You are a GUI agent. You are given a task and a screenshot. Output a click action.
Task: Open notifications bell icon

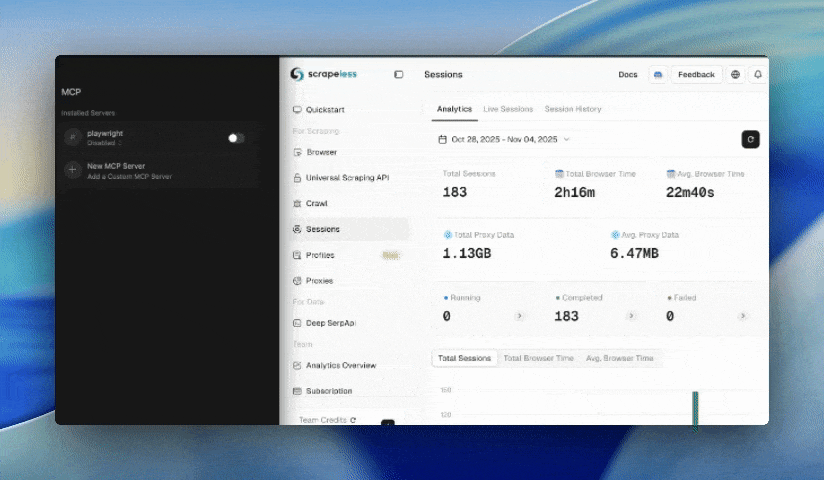[758, 75]
